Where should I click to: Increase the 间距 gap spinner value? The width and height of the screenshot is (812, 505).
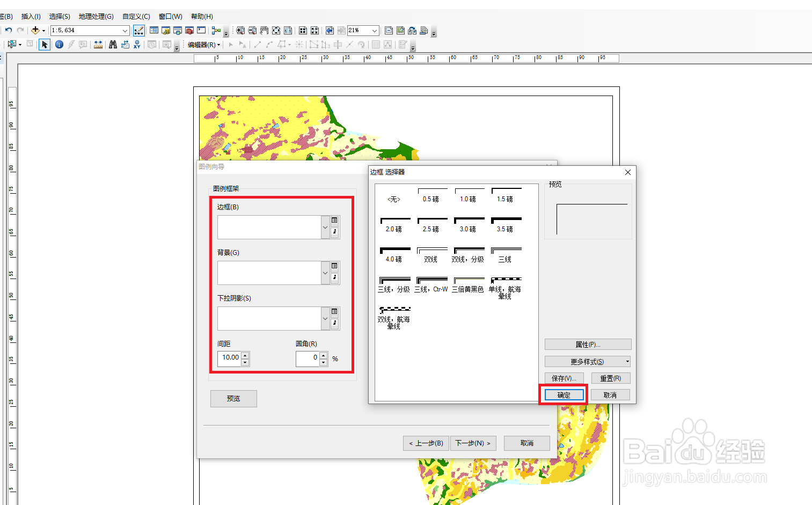click(245, 355)
